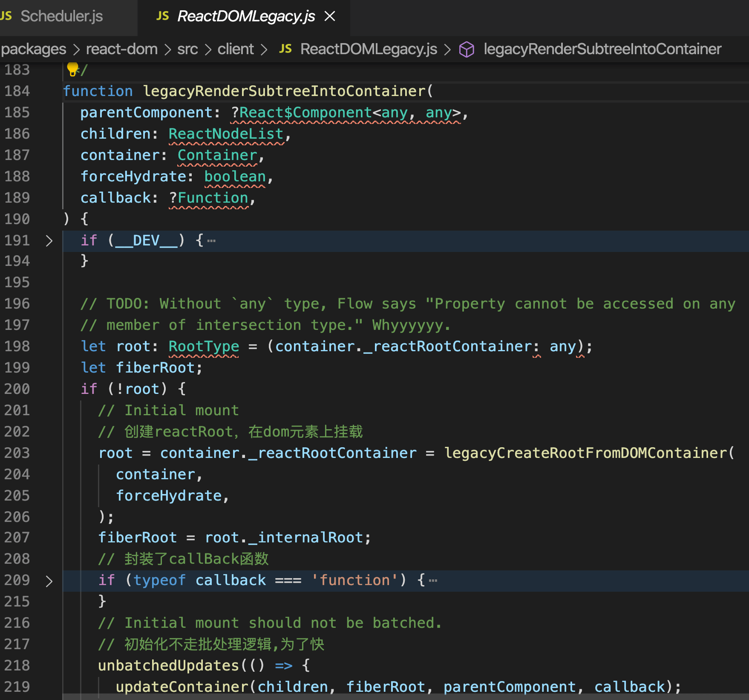Open the client breadcrumb segment
Viewport: 749px width, 700px height.
pos(236,49)
